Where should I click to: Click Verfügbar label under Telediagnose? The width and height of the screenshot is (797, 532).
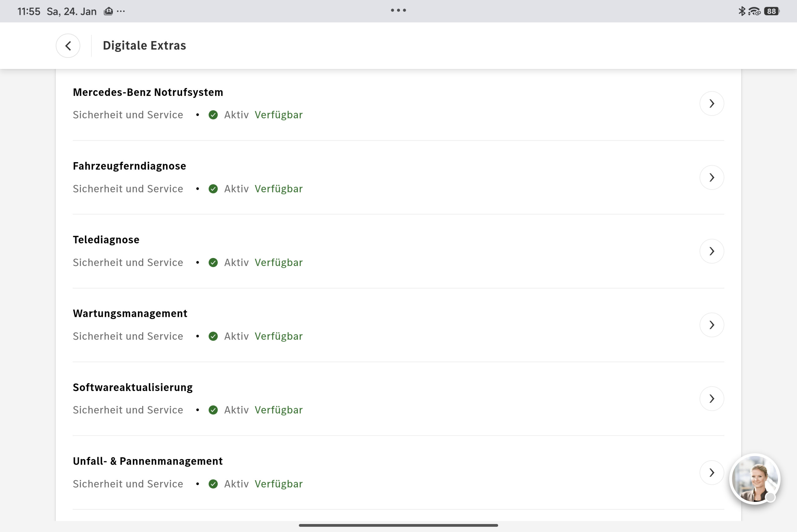tap(279, 263)
